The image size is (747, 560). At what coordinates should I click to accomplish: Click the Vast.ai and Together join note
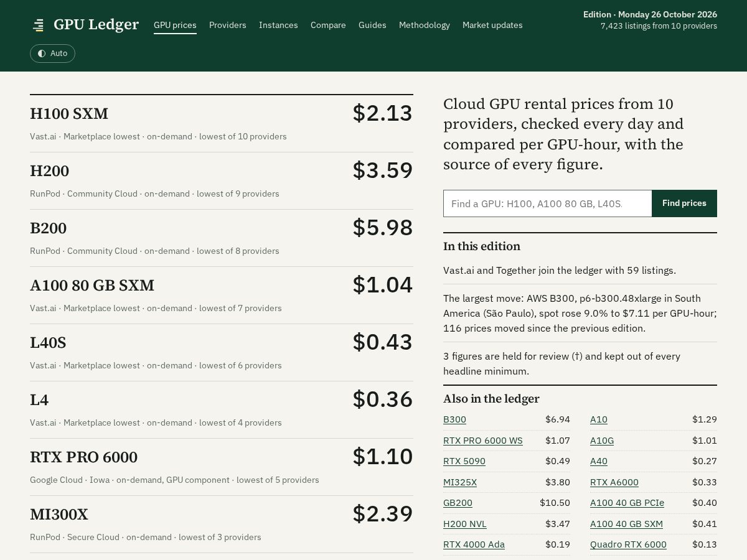point(560,271)
